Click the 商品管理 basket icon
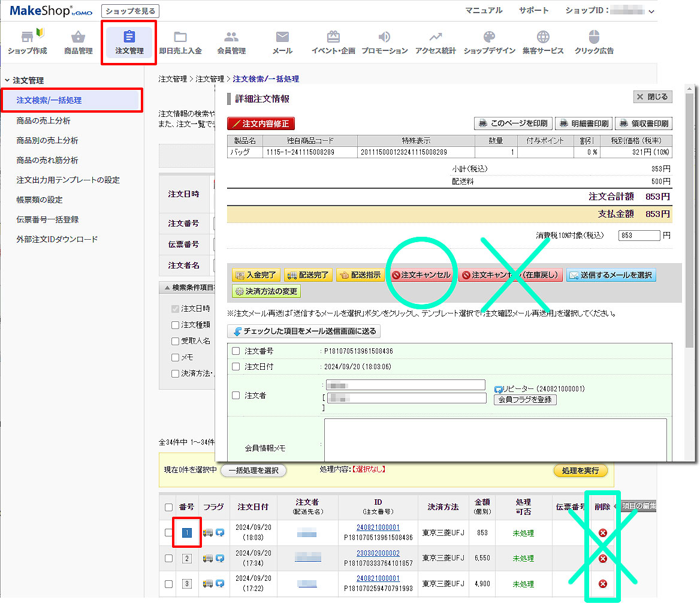Screen dimensions: 700x603 point(79,37)
